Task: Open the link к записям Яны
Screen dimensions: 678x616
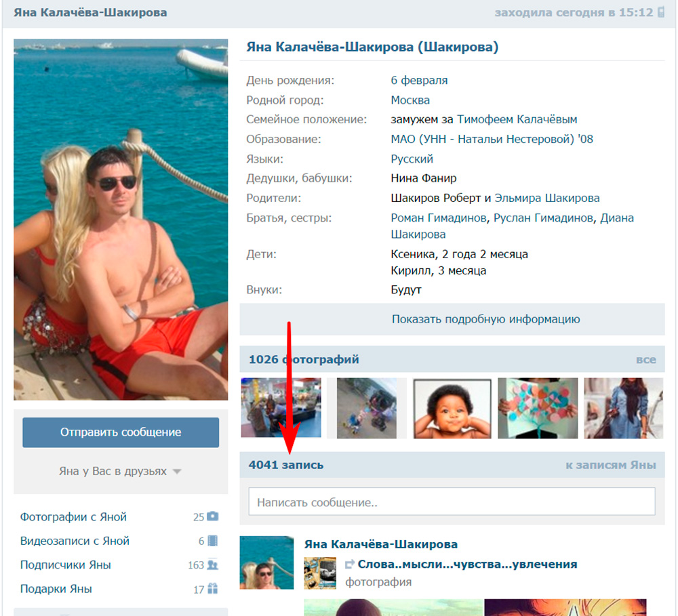Action: 610,465
